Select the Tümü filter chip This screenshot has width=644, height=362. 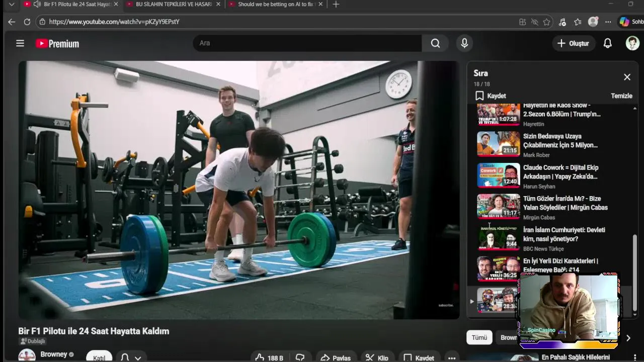[479, 337]
